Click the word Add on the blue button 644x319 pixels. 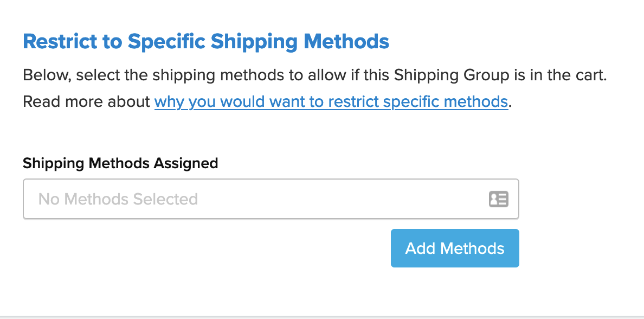(421, 248)
